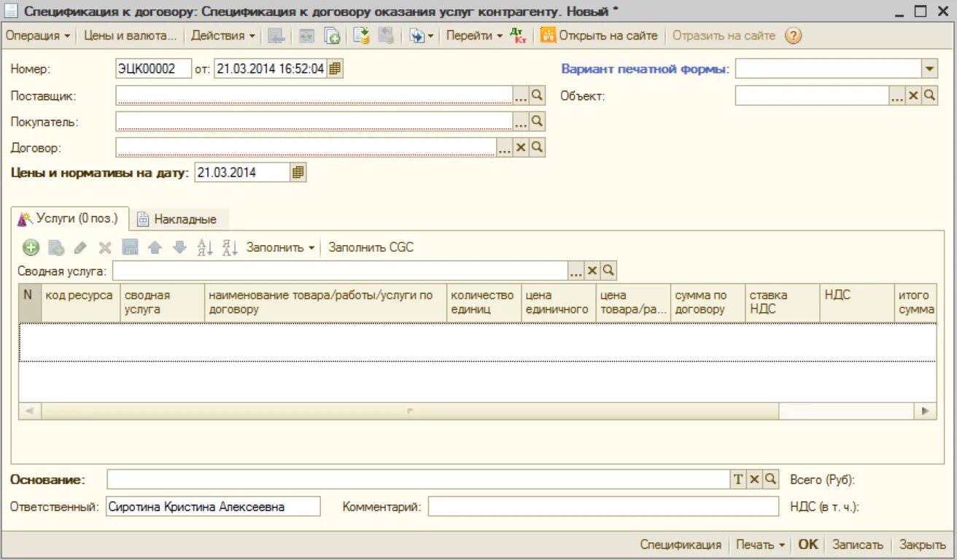
Task: Open the Сводная услуга selection ellipsis button
Action: 576,271
